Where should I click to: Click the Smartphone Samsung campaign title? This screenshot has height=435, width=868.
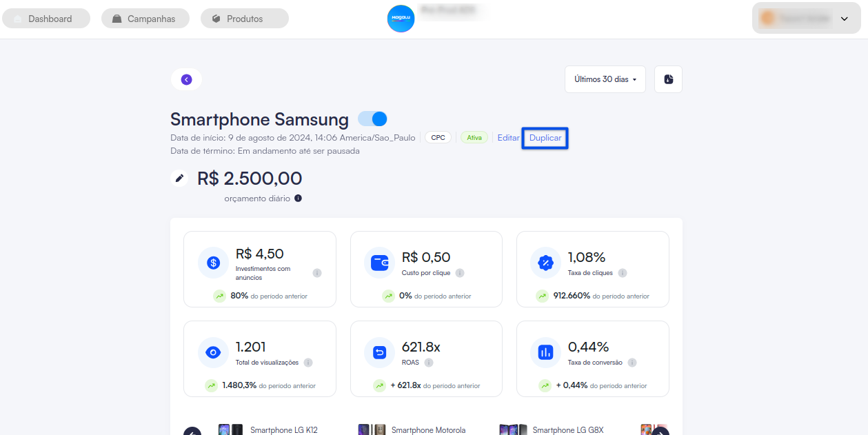(x=260, y=119)
